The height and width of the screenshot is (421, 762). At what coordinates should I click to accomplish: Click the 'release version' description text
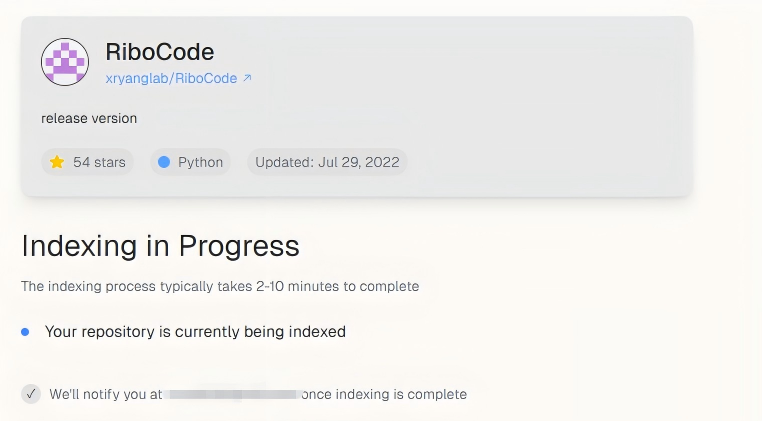(89, 118)
